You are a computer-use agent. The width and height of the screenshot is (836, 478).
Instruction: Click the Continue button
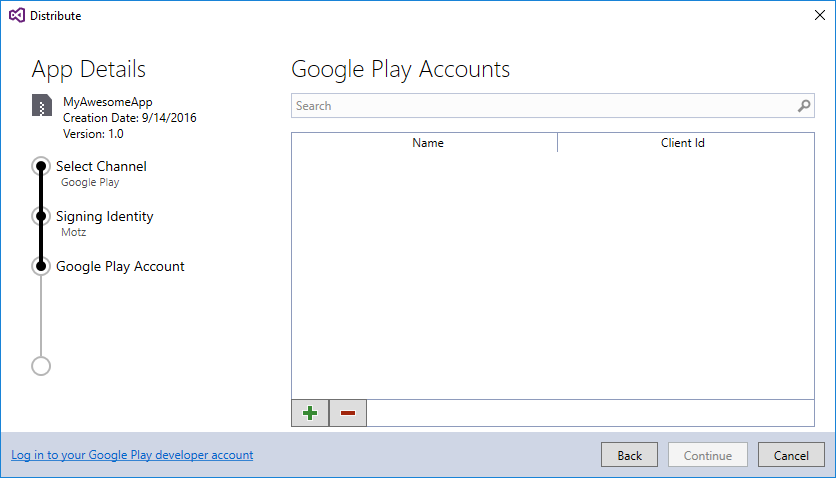(x=708, y=455)
